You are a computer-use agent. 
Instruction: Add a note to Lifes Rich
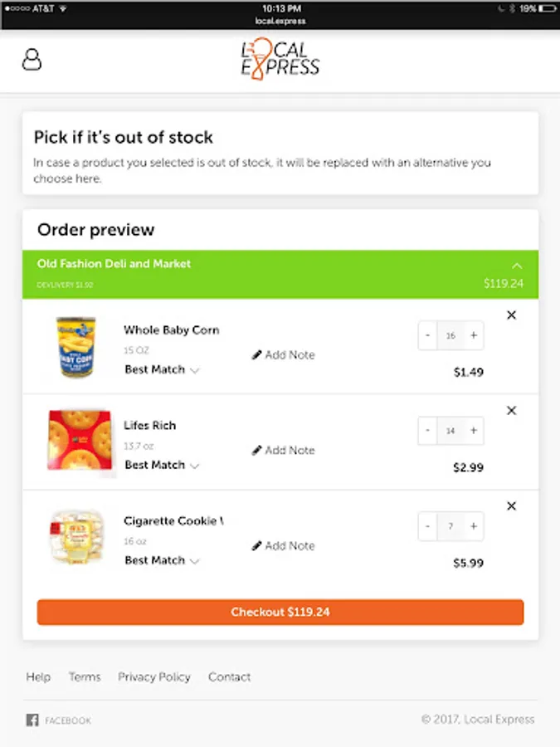click(283, 451)
